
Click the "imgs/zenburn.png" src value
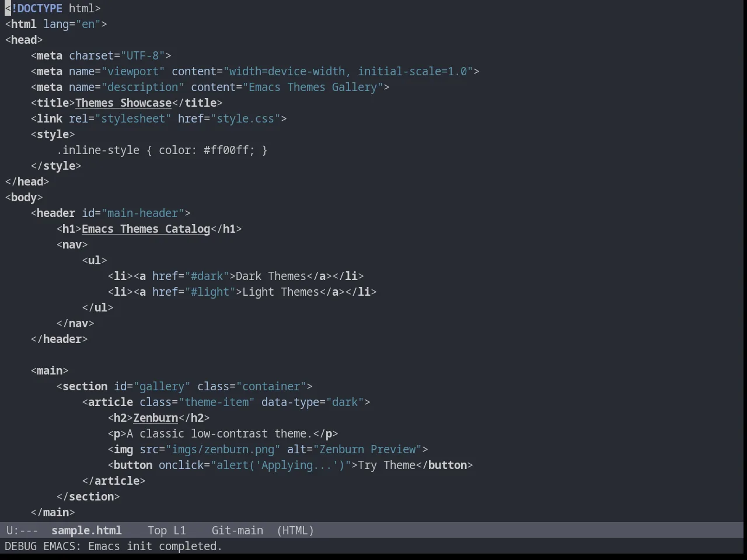coord(223,449)
